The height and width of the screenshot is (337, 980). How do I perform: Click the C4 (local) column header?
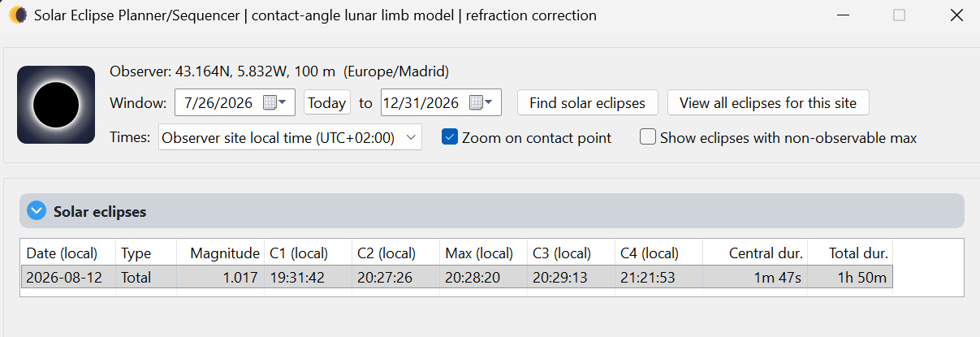pos(658,253)
